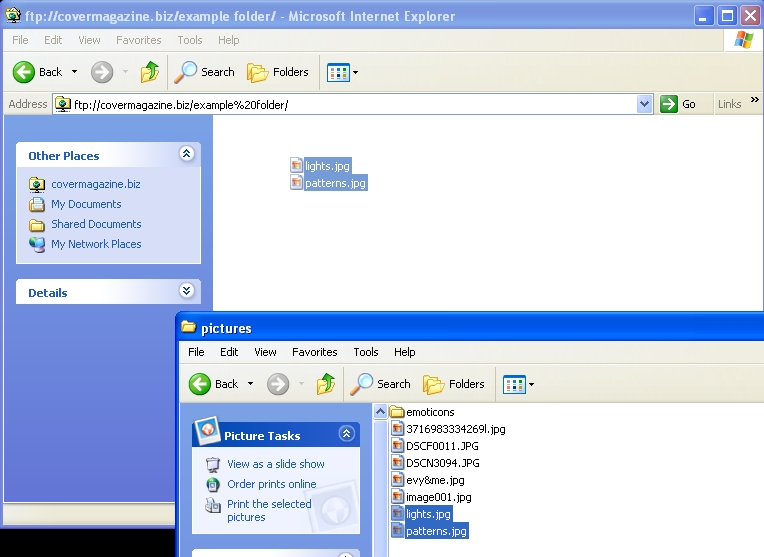The width and height of the screenshot is (764, 557).
Task: Click Back arrow in pictures window
Action: [x=200, y=384]
